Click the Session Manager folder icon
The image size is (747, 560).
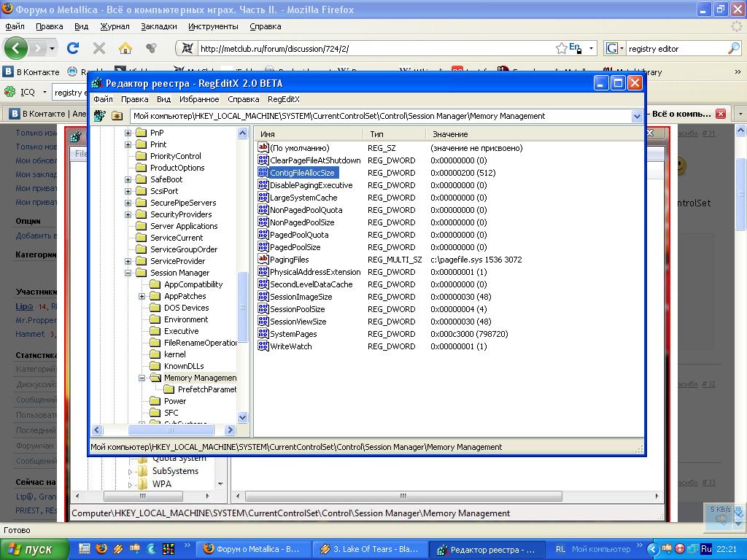[x=141, y=273]
